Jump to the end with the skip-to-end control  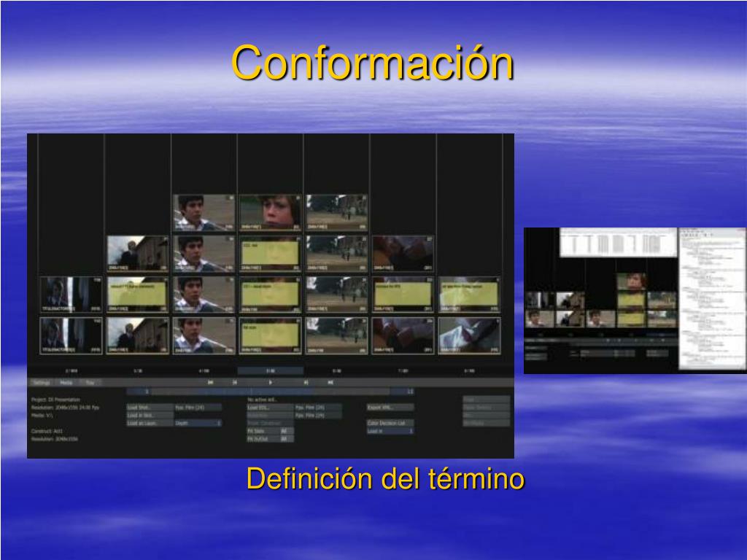[330, 382]
